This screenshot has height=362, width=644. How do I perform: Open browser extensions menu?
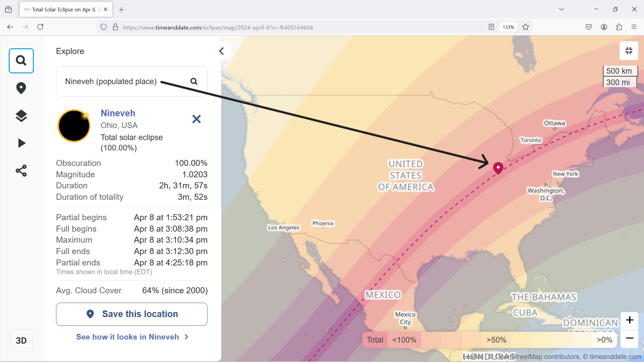click(x=619, y=27)
